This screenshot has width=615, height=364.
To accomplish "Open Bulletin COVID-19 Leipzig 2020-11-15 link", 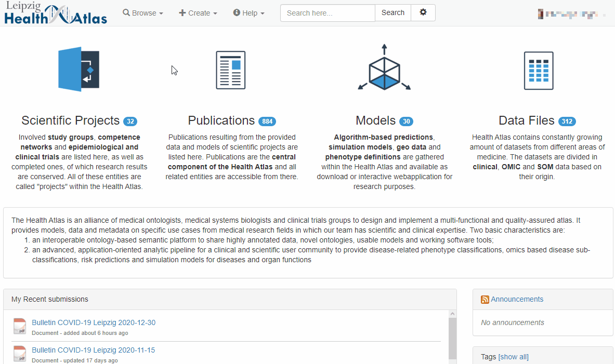I will (93, 350).
